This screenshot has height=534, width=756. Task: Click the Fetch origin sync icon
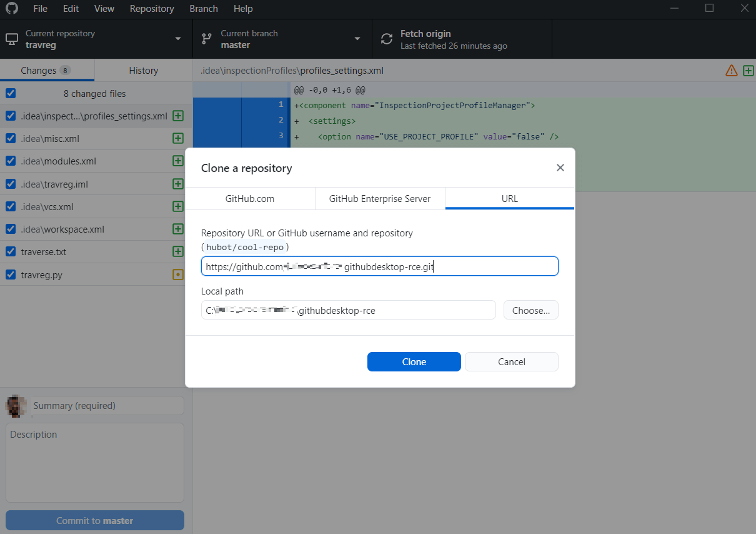388,39
